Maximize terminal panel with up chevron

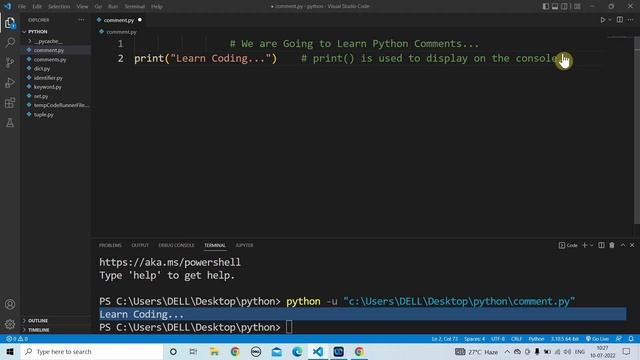pos(622,245)
